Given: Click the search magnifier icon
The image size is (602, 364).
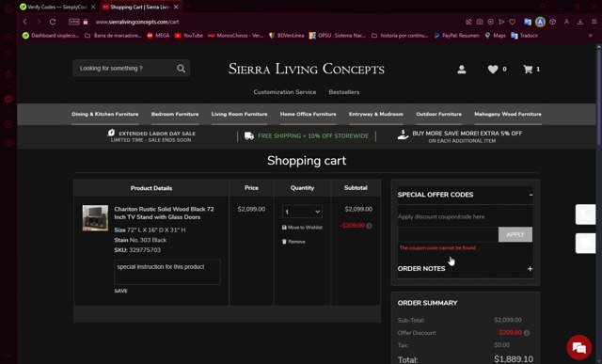Looking at the screenshot, I should pyautogui.click(x=181, y=69).
